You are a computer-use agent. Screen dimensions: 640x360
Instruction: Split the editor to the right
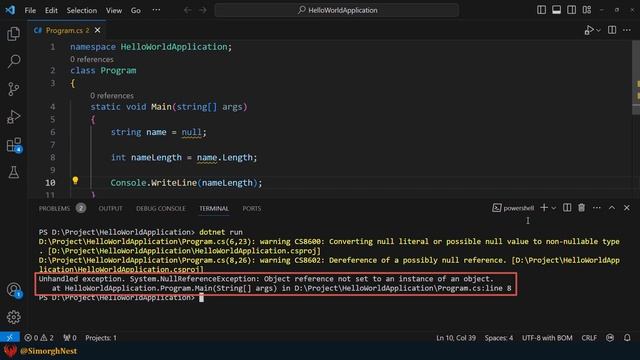[612, 30]
